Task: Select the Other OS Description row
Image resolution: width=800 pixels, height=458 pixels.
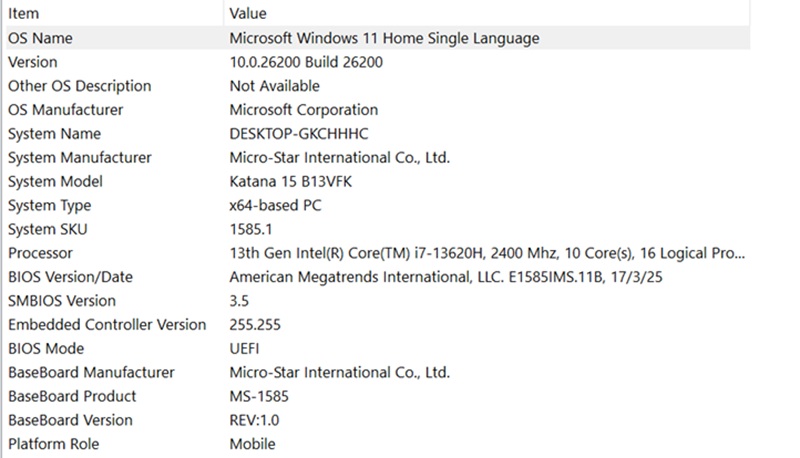Action: pos(378,86)
